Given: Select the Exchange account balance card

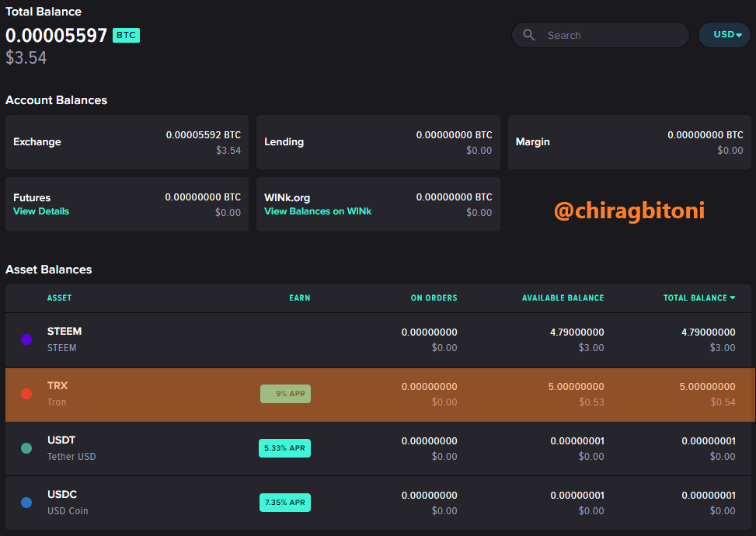Looking at the screenshot, I should (127, 142).
